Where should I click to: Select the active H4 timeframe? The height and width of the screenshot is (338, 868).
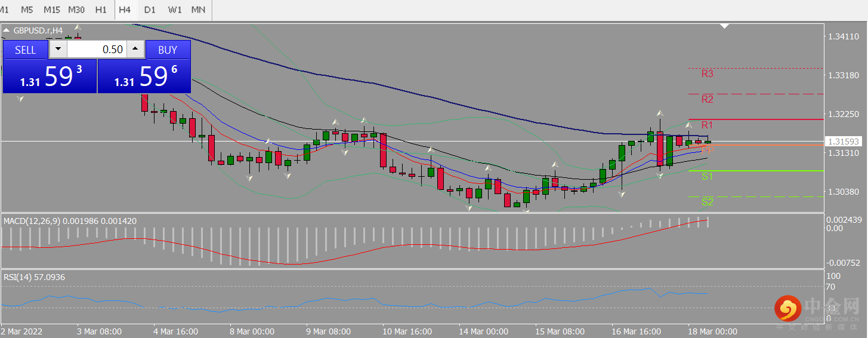(x=125, y=10)
